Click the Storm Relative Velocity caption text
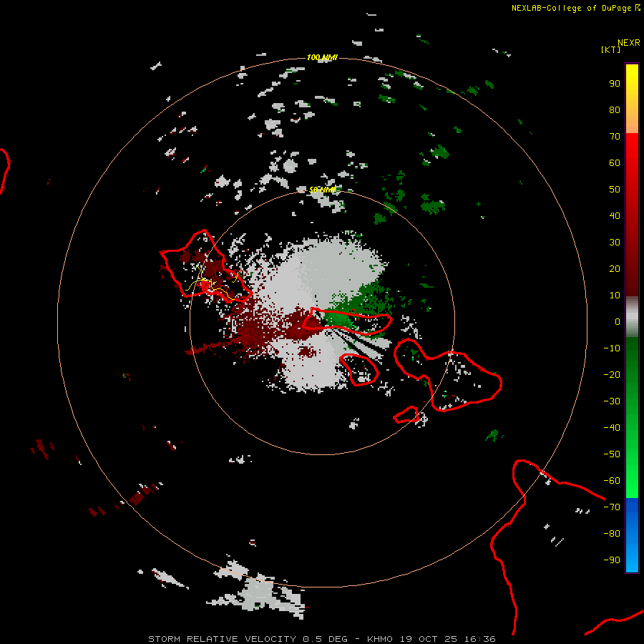The height and width of the screenshot is (644, 644). tap(321, 639)
